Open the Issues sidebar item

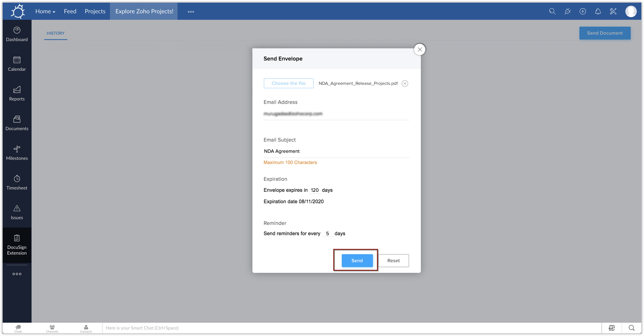[x=17, y=212]
